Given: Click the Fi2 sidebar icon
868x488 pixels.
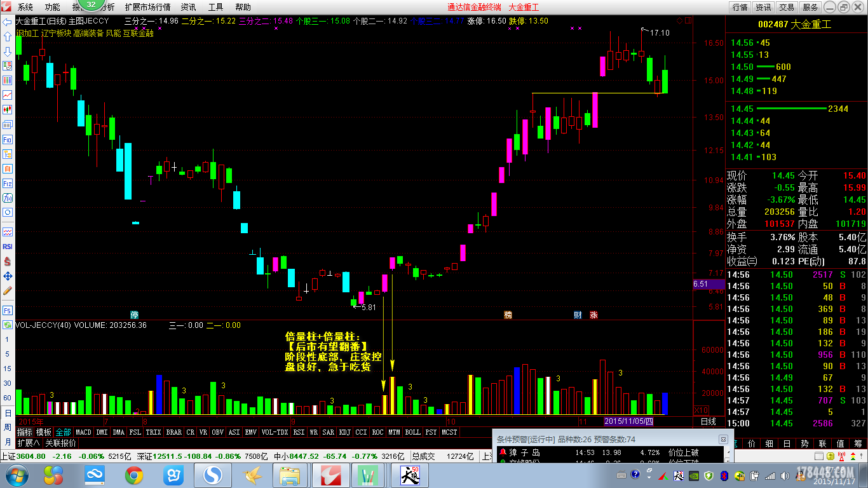Looking at the screenshot, I should point(7,184).
